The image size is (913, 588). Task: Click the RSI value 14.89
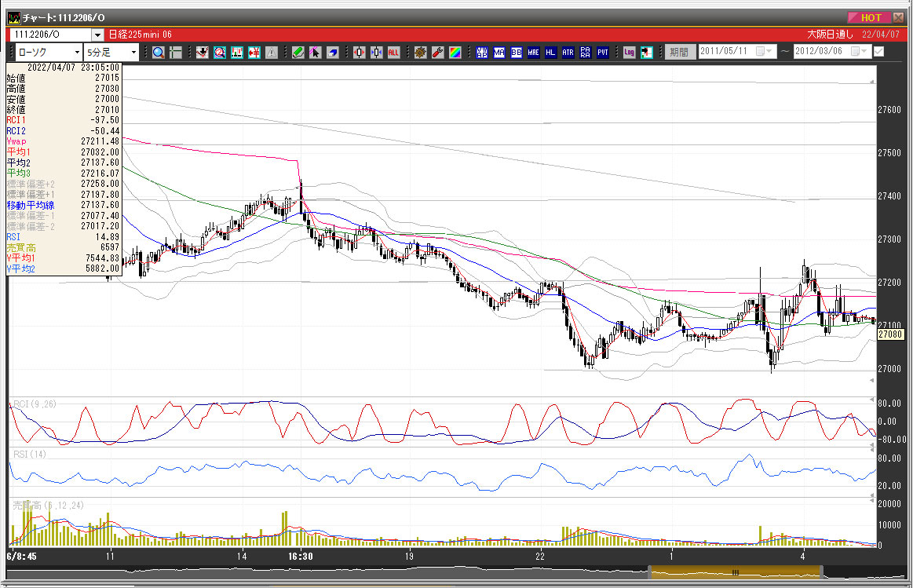point(108,237)
